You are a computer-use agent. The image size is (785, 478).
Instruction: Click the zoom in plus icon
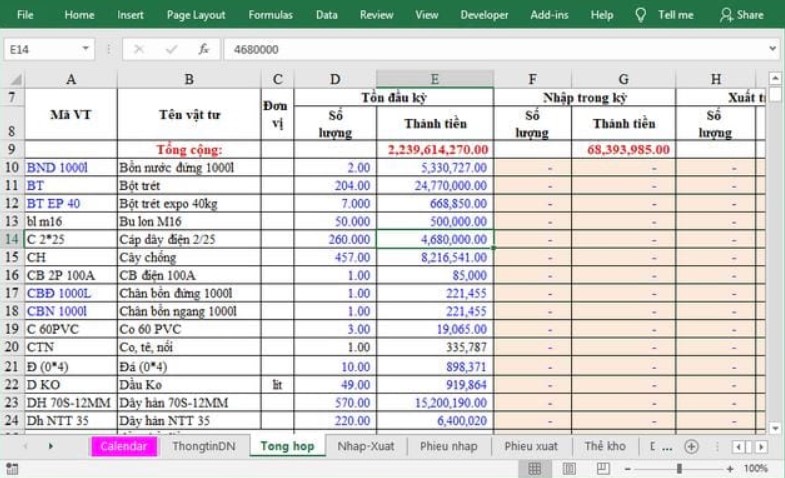pos(730,469)
